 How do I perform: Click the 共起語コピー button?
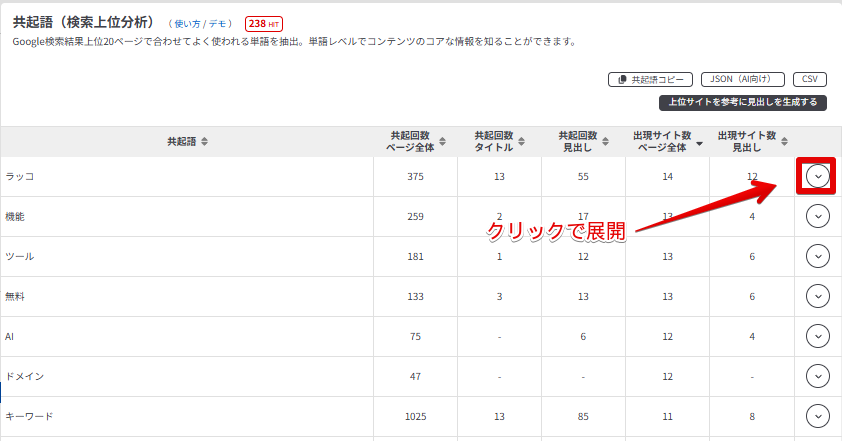650,79
